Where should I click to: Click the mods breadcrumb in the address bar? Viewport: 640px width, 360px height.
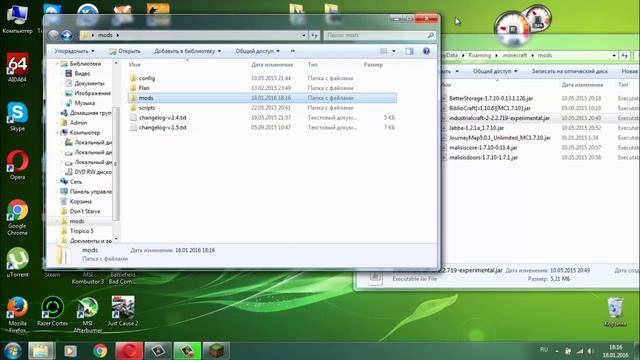click(105, 36)
